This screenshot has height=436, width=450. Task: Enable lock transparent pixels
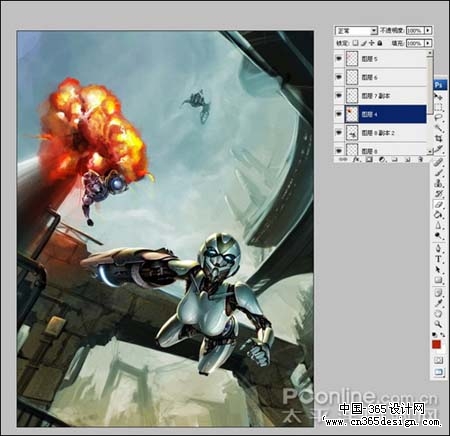click(355, 43)
